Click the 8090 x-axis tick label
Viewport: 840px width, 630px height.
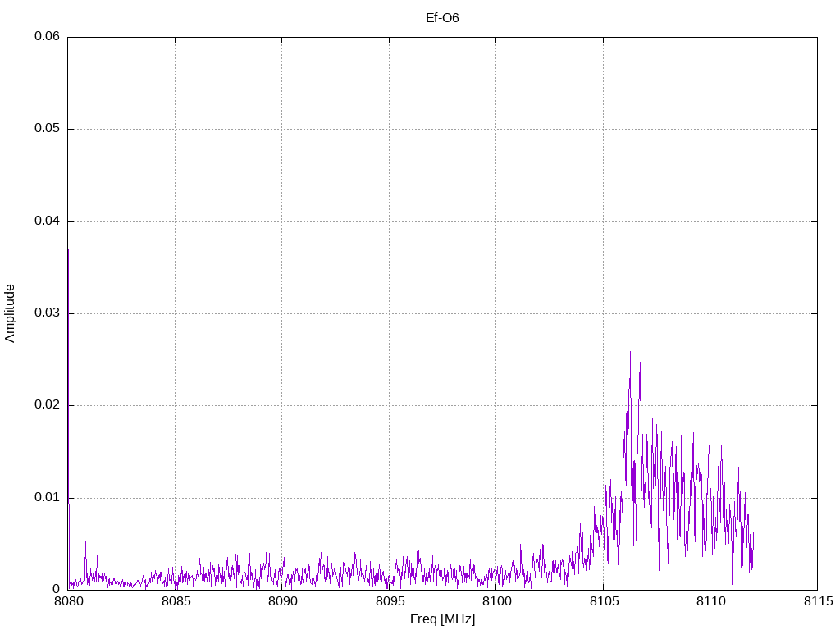coord(282,603)
